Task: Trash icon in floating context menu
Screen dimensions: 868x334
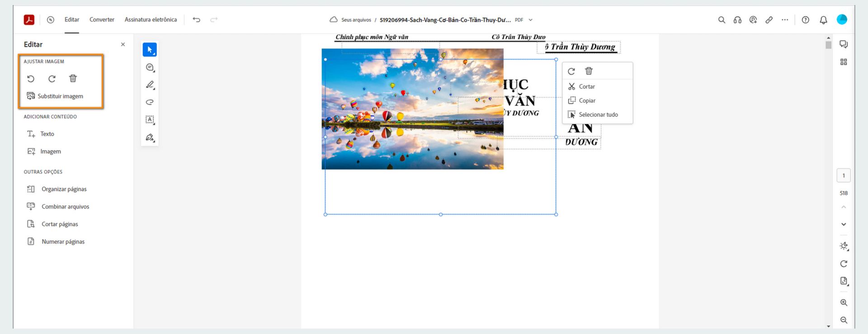Action: tap(589, 71)
